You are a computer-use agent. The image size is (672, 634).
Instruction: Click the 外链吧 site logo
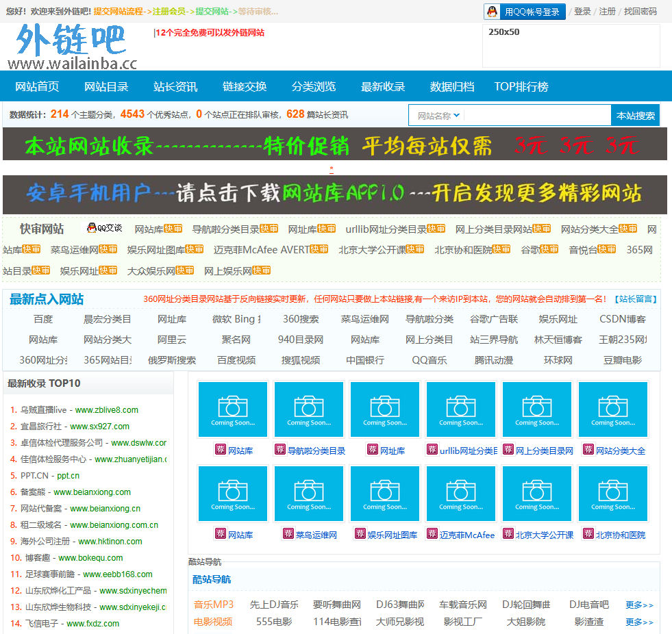pyautogui.click(x=72, y=47)
